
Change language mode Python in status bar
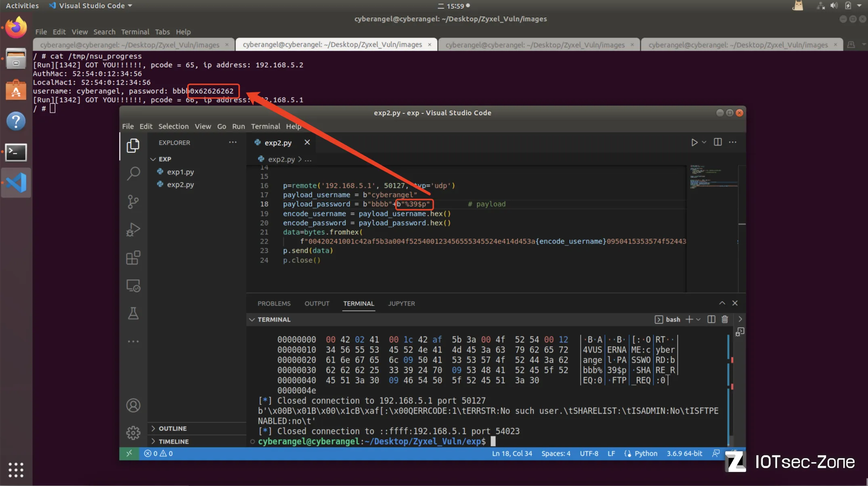pyautogui.click(x=646, y=453)
